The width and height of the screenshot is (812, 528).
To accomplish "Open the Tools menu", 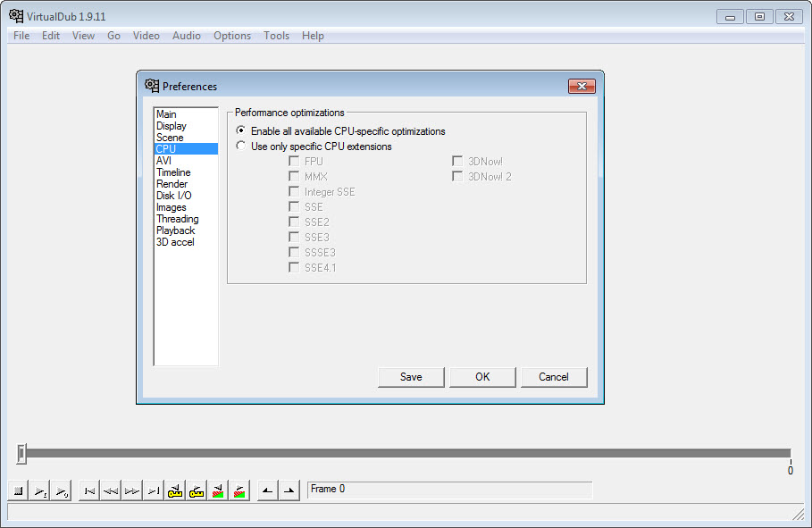I will pos(276,35).
